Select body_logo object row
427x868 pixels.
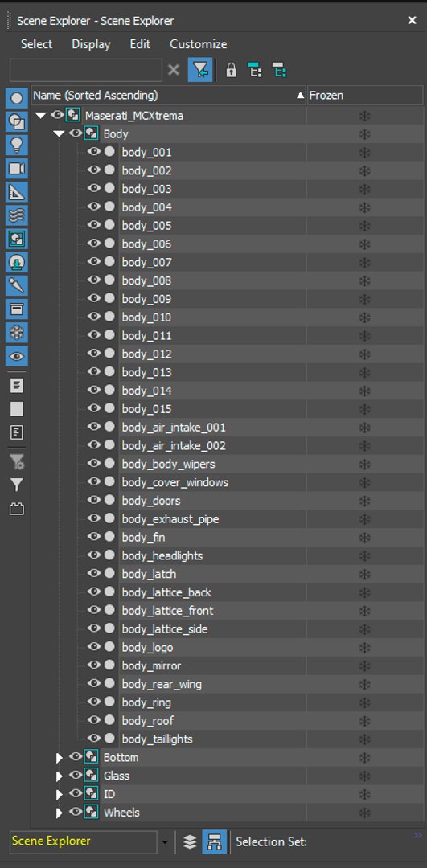pos(147,647)
